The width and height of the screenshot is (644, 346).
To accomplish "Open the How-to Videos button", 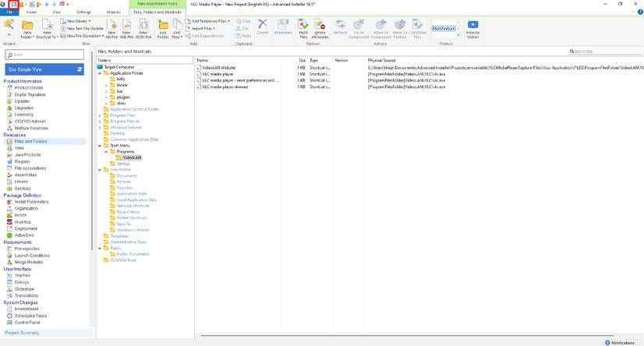I will (472, 29).
